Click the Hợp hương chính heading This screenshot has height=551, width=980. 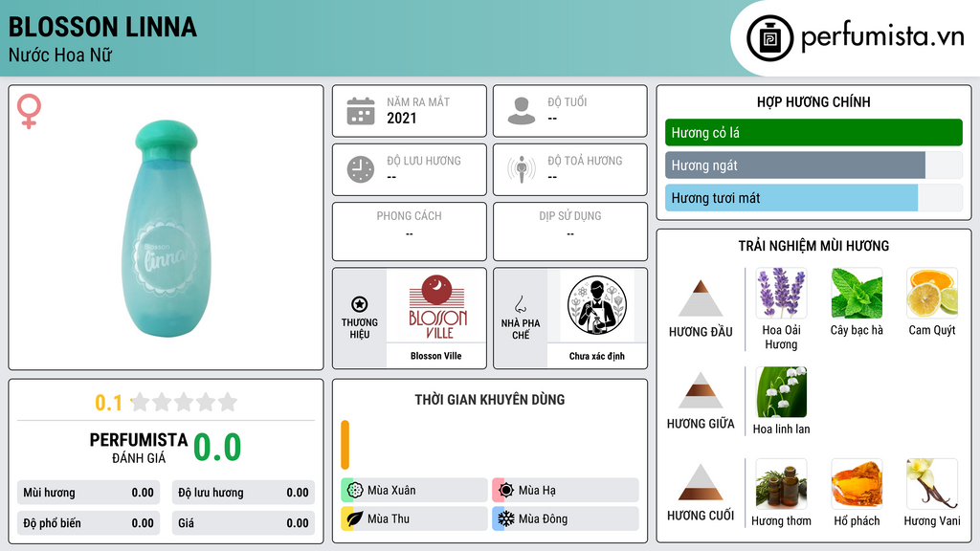(813, 101)
